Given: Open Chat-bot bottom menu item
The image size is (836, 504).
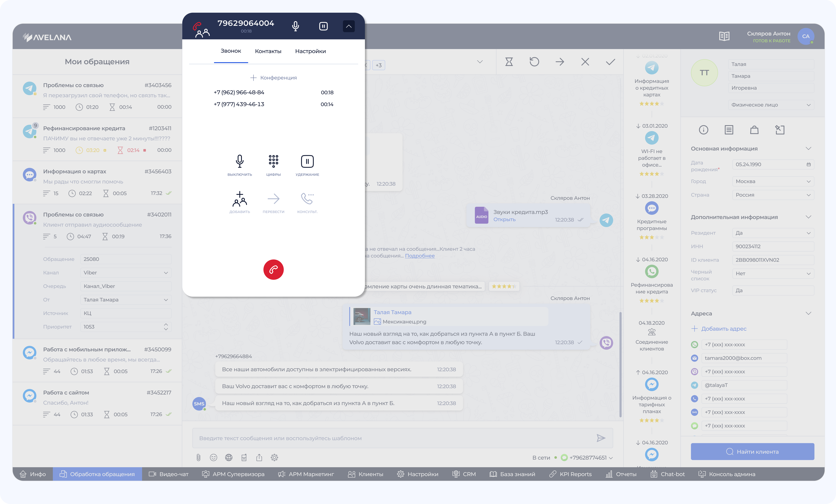Looking at the screenshot, I should [667, 474].
